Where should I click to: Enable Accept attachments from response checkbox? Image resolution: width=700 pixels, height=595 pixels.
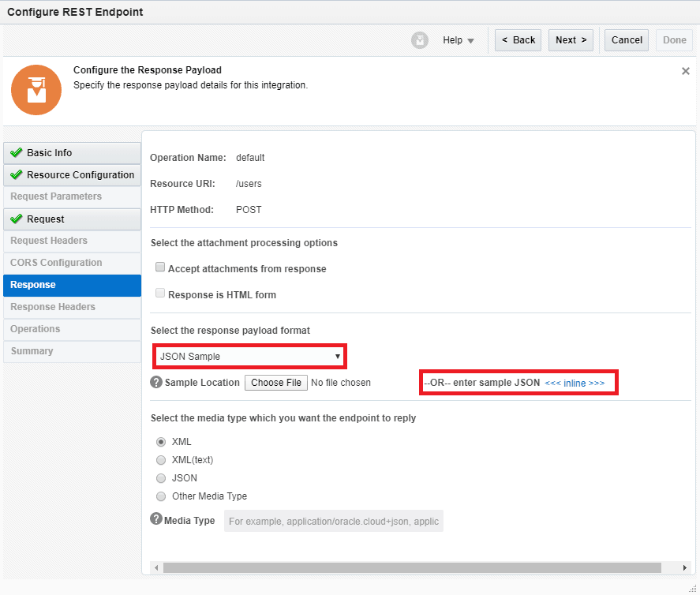click(x=160, y=268)
